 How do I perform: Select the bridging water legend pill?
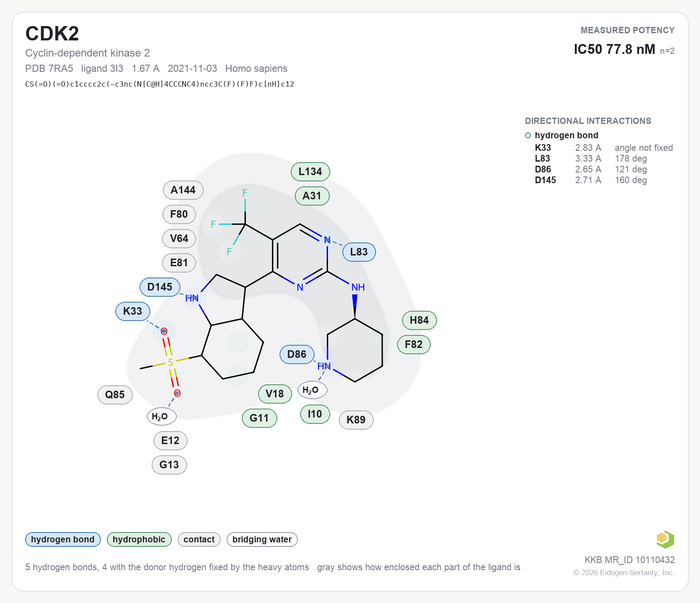pos(262,539)
